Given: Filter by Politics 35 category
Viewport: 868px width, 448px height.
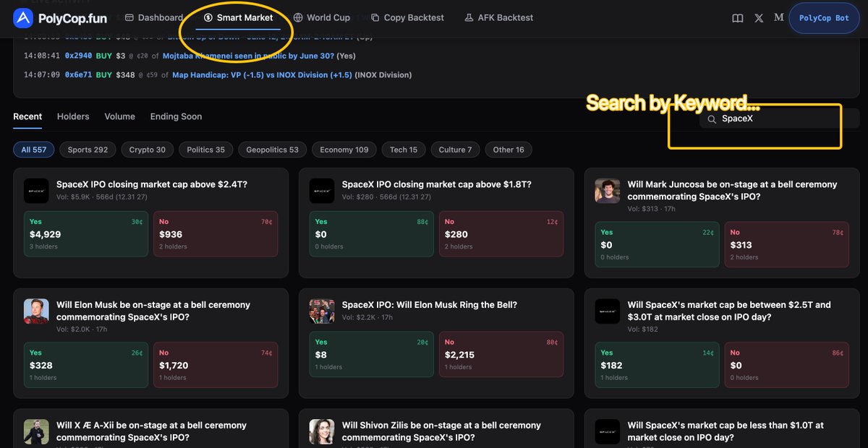Looking at the screenshot, I should 205,150.
